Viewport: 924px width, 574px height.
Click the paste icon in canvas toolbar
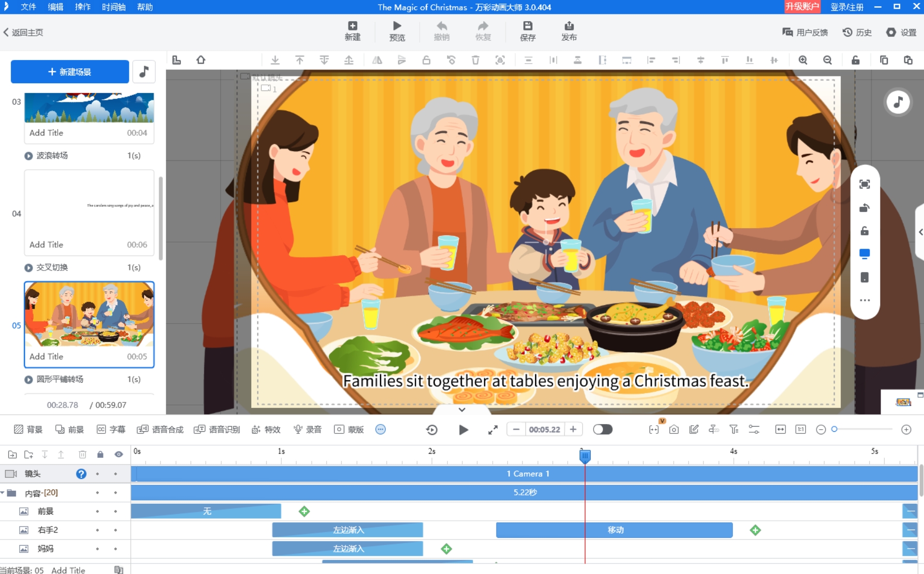pos(908,60)
